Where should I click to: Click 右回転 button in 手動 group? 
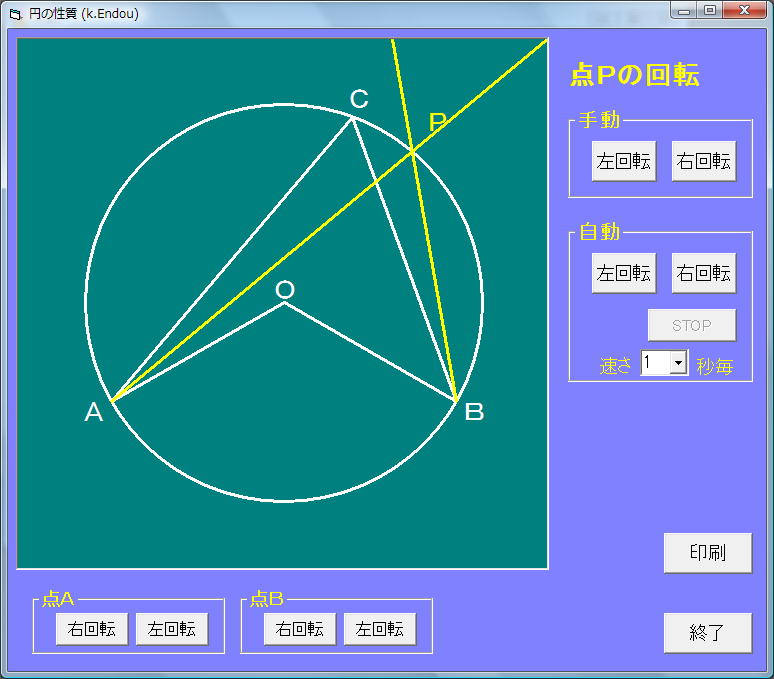click(704, 161)
